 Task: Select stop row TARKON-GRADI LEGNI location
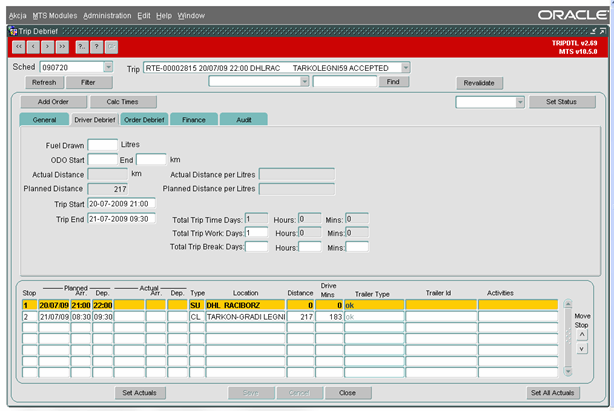click(246, 317)
